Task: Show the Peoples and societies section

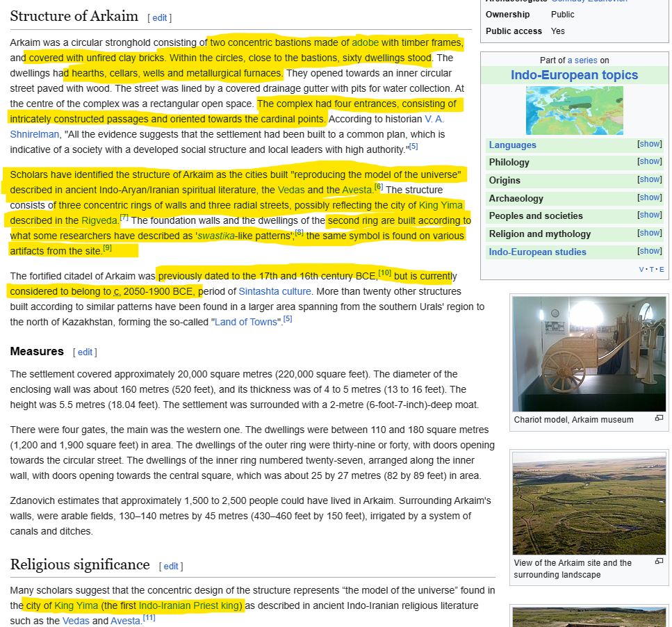Action: click(x=649, y=215)
